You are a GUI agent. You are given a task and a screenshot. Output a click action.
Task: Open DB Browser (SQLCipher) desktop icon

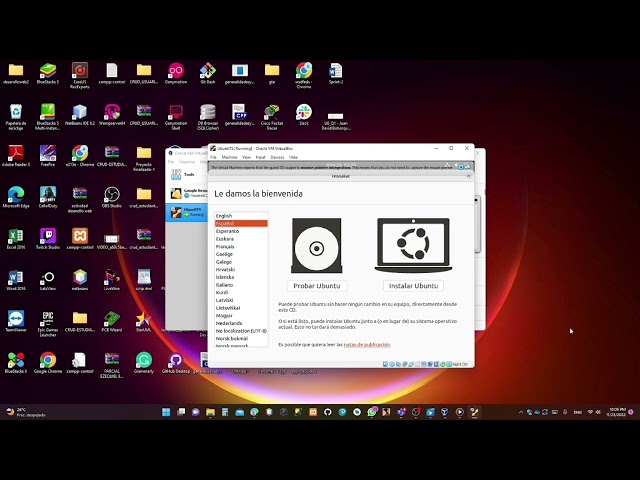(208, 117)
